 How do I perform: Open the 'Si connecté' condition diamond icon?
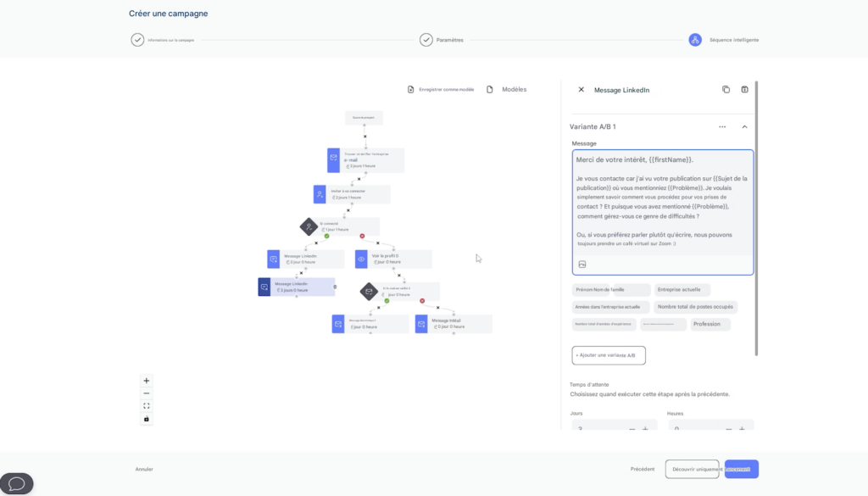307,226
